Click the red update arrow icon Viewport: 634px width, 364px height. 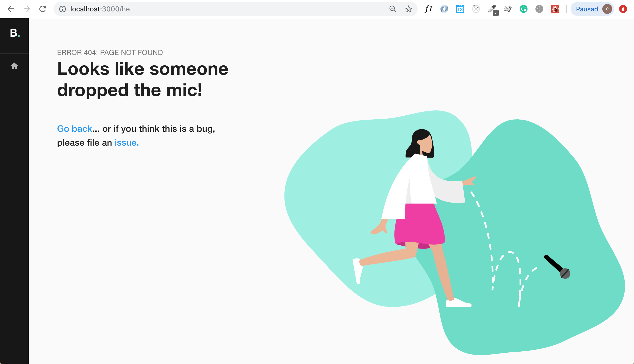coord(623,9)
